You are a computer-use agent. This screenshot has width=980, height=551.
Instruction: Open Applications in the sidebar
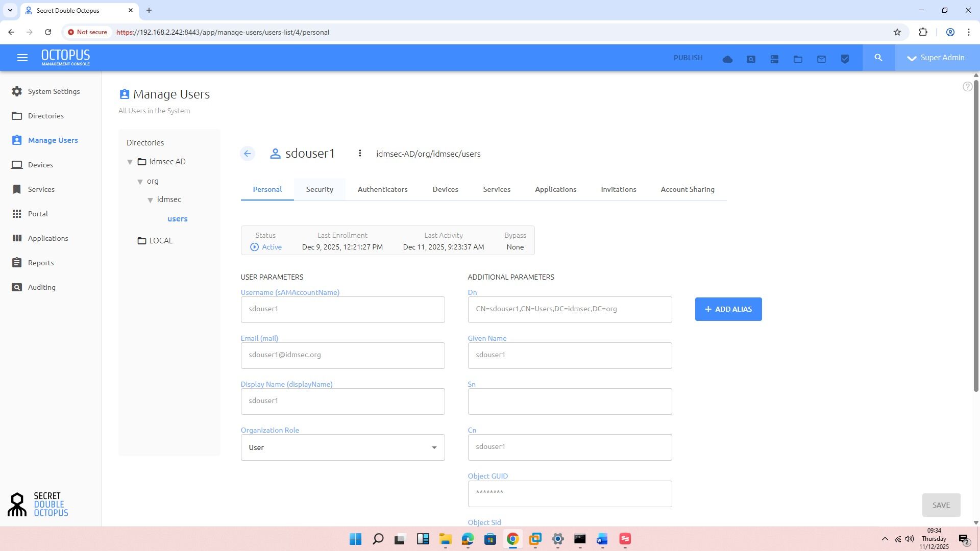pos(48,238)
